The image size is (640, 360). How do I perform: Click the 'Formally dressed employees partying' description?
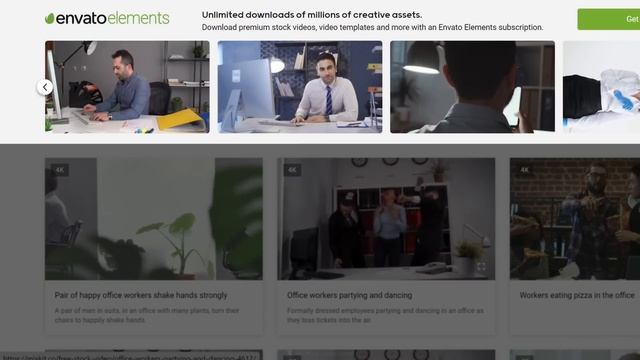(x=385, y=315)
